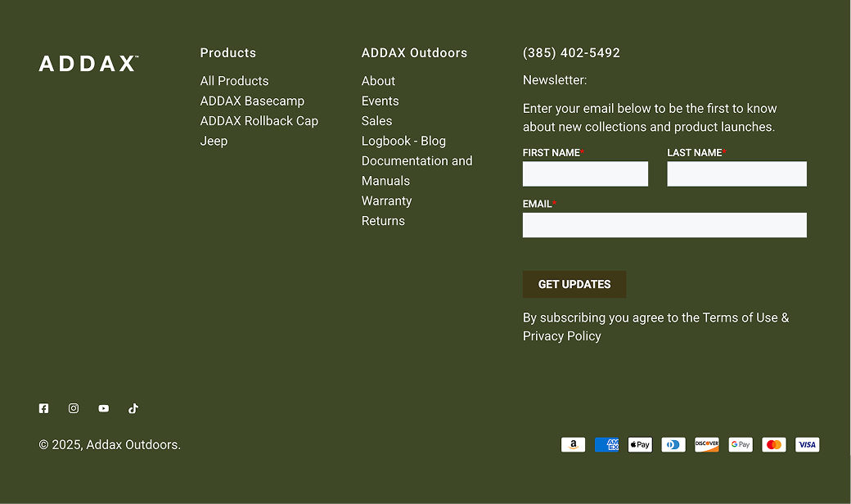Viewport: 851px width, 504px height.
Task: Open Documentation and Manuals link
Action: (x=416, y=171)
